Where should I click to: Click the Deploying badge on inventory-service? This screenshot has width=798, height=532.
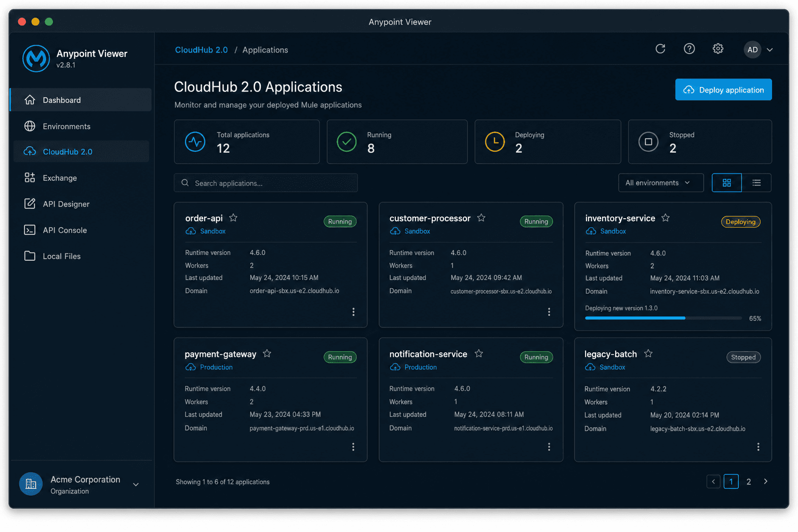[741, 222]
